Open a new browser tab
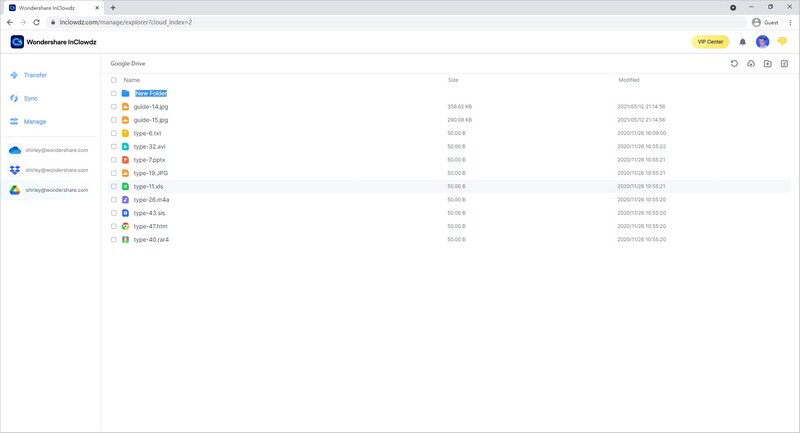The height and width of the screenshot is (433, 800). point(113,8)
